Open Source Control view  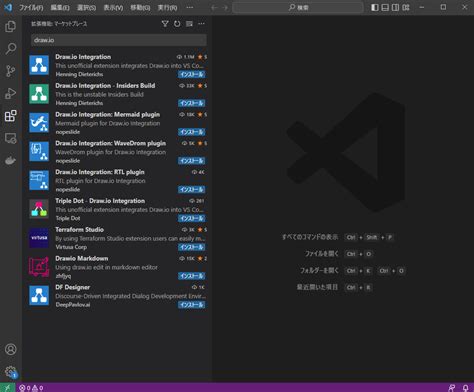click(11, 71)
